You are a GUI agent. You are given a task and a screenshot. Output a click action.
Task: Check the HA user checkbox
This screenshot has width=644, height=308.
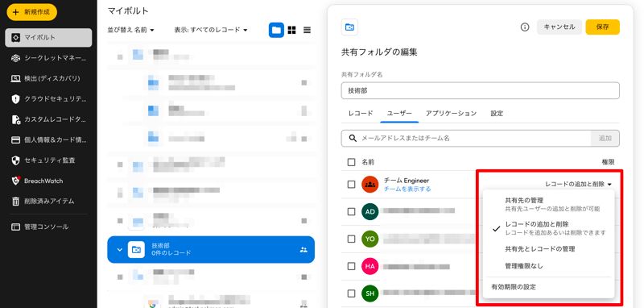click(351, 266)
